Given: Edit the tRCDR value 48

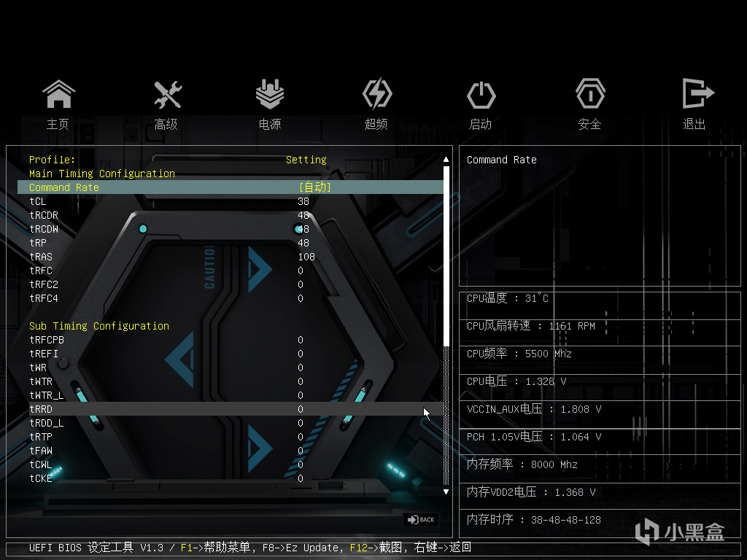Looking at the screenshot, I should click(303, 215).
